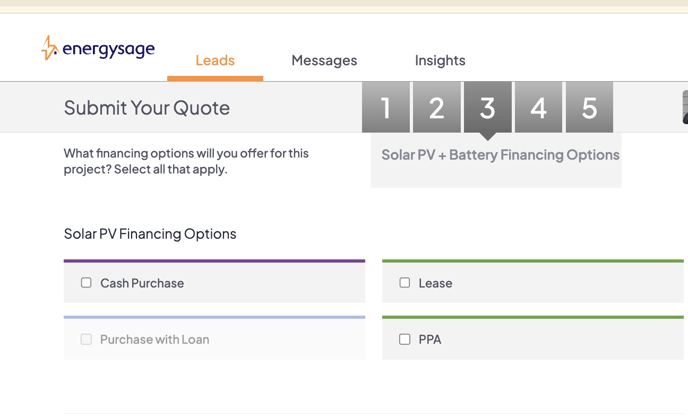Open Solar PV + Battery Financing Options
The image size is (688, 418).
[500, 155]
